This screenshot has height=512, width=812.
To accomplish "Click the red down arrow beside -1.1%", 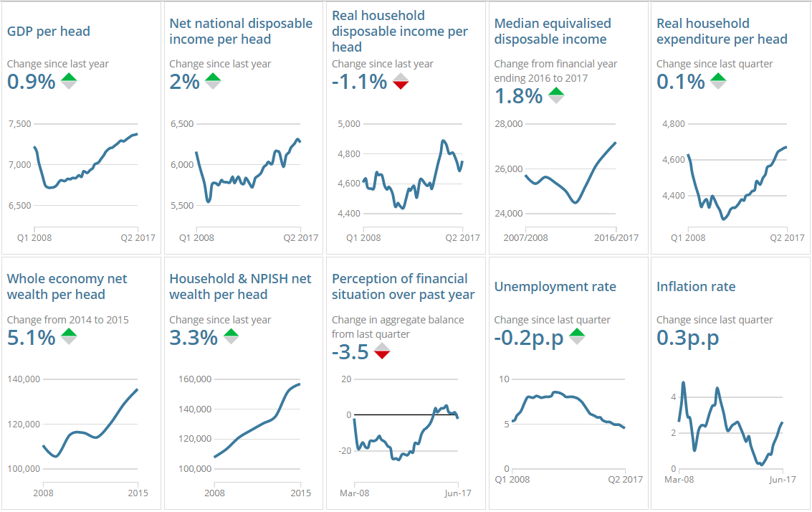I will (x=401, y=85).
